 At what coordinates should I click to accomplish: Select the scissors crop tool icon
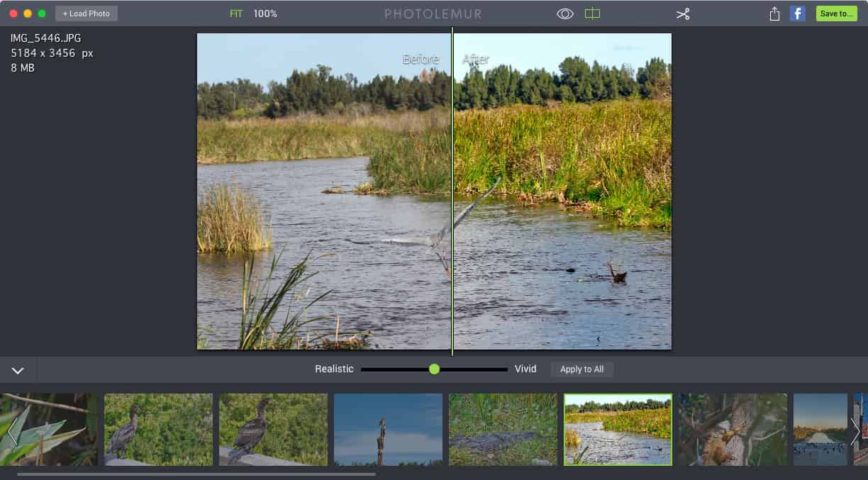click(x=683, y=13)
